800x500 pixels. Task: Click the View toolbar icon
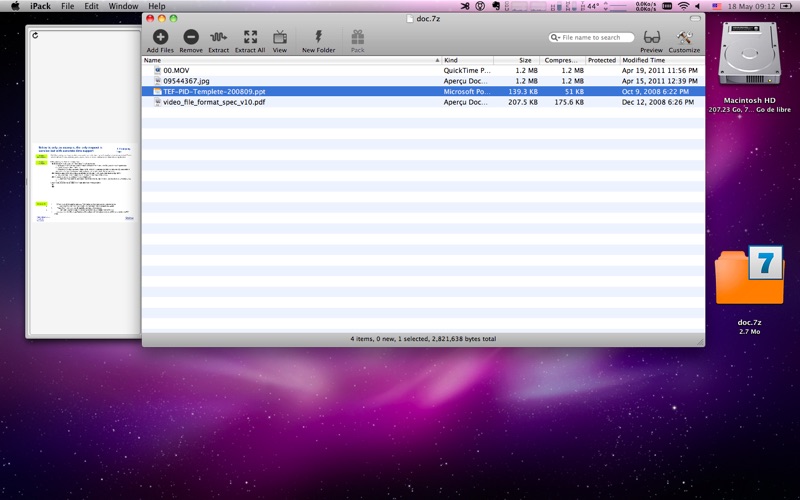(x=280, y=37)
